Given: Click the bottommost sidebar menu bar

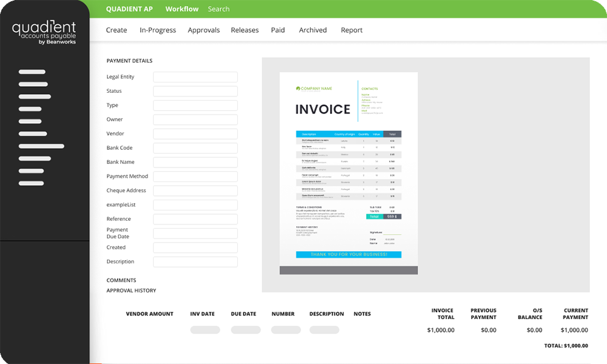Looking at the screenshot, I should [x=31, y=183].
